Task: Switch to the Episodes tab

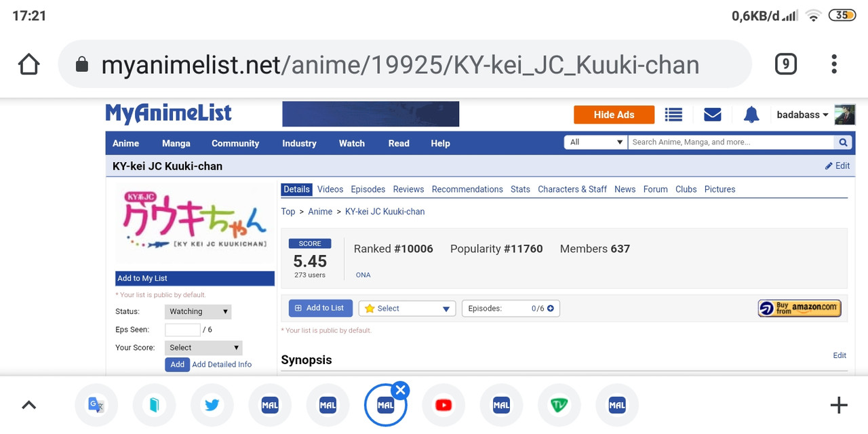Action: [368, 189]
